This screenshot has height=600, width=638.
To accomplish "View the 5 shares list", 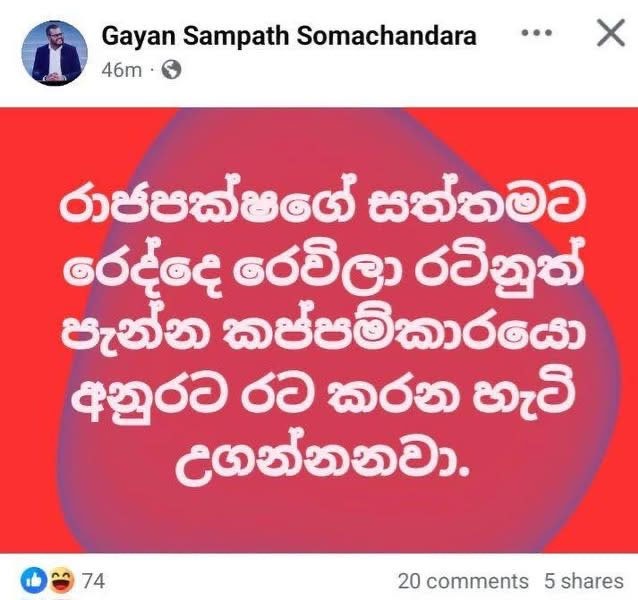I will click(x=584, y=581).
